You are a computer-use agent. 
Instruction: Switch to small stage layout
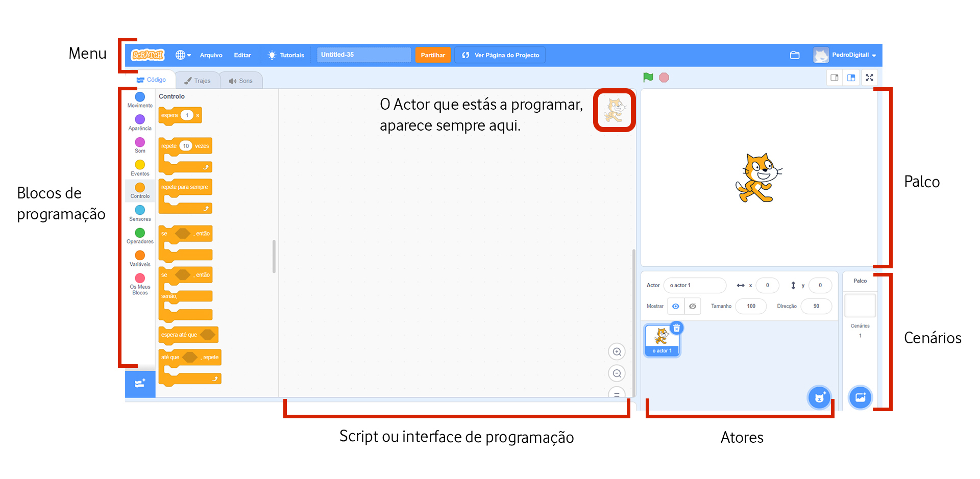[835, 78]
